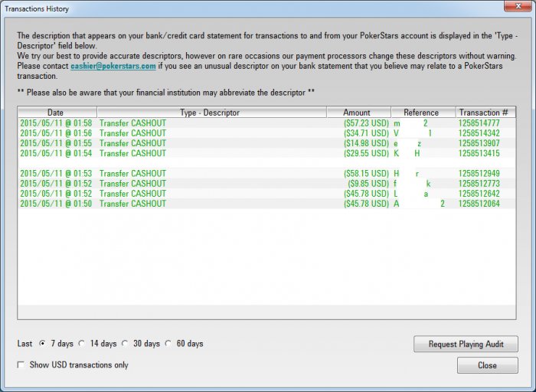536x392 pixels.
Task: Enable Show USD transactions only checkbox
Action: tap(21, 364)
